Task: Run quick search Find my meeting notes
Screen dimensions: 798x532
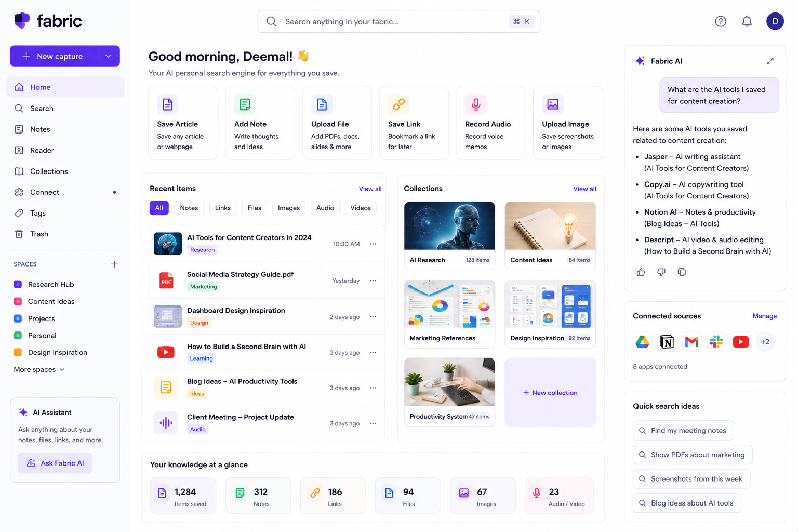Action: (683, 430)
